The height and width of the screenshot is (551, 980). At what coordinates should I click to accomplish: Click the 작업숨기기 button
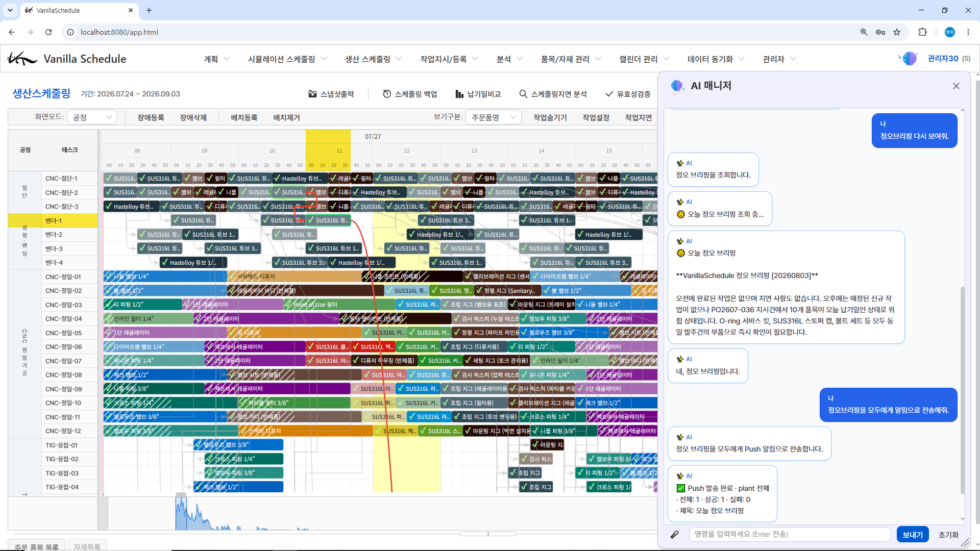coord(550,117)
